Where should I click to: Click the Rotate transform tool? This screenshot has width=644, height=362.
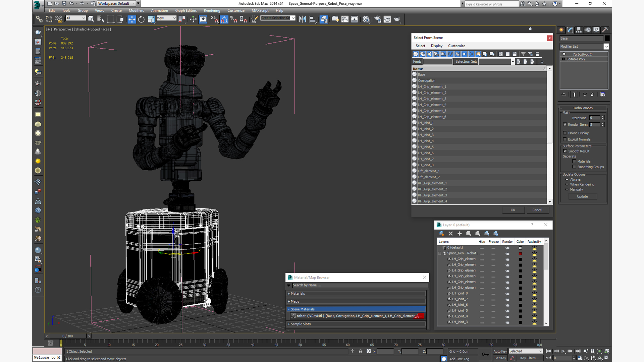[x=141, y=19]
